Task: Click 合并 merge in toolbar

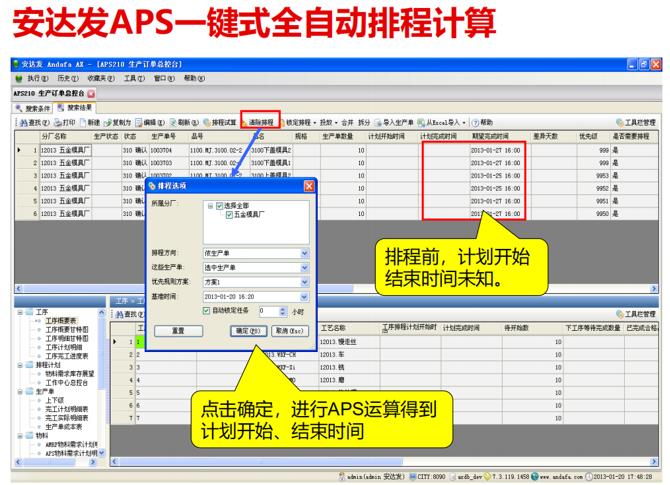Action: (347, 123)
